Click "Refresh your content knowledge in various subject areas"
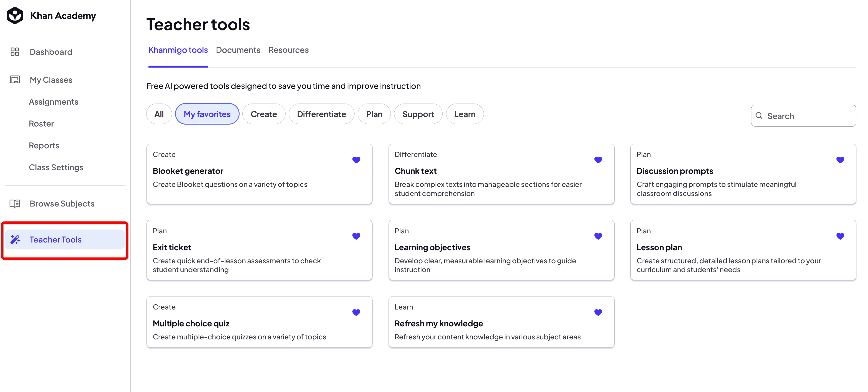This screenshot has height=392, width=868. (x=487, y=337)
